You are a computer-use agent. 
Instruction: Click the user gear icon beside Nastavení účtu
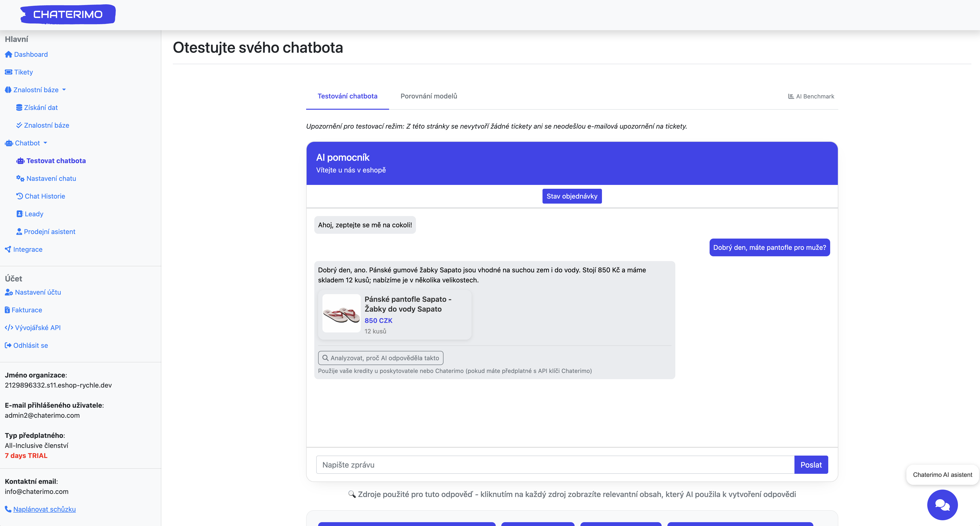pyautogui.click(x=9, y=292)
